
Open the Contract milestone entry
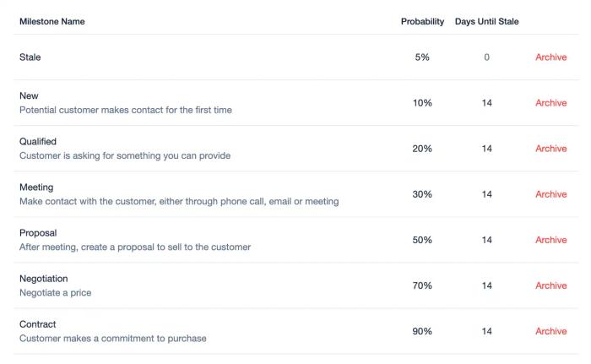point(38,324)
